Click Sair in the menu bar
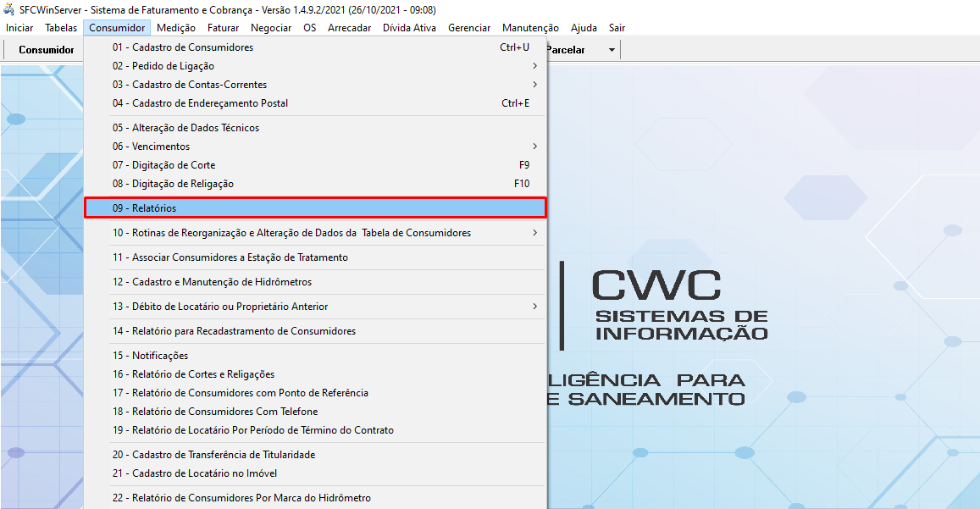 pyautogui.click(x=617, y=27)
